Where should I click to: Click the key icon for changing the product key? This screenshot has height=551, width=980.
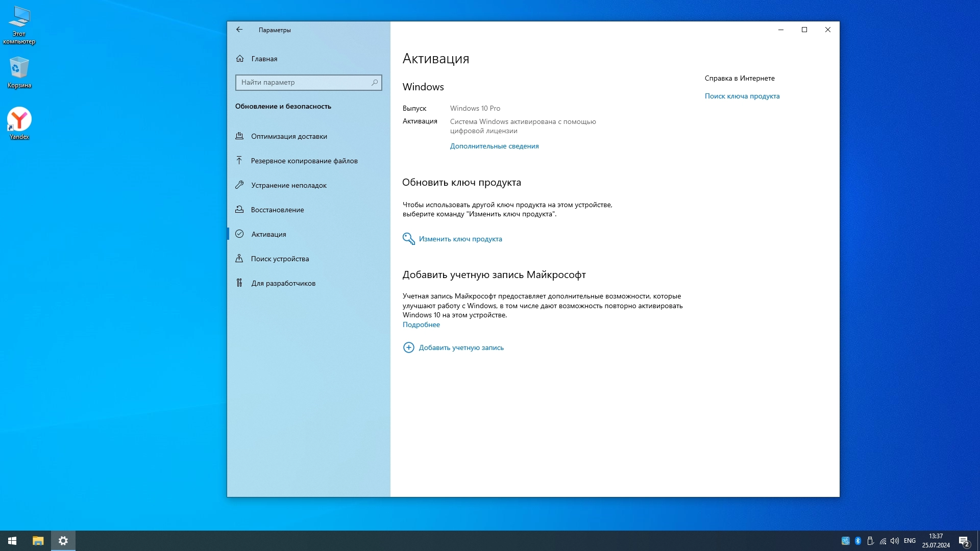pyautogui.click(x=408, y=239)
